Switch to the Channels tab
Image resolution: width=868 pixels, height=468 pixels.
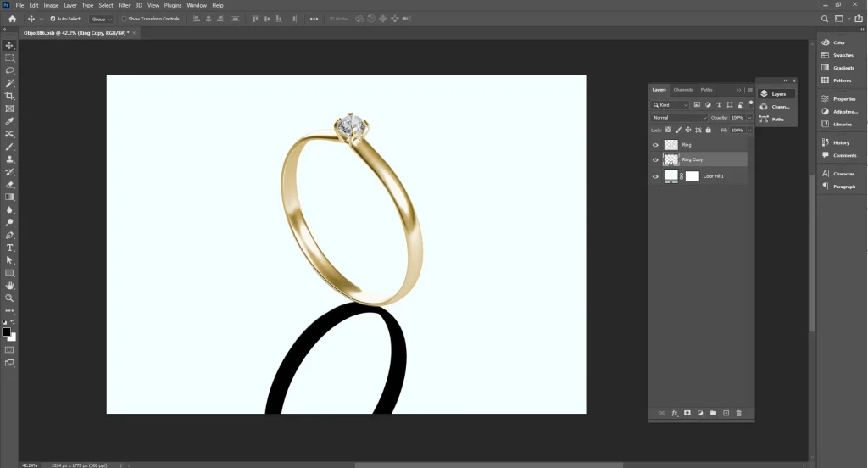click(x=683, y=90)
